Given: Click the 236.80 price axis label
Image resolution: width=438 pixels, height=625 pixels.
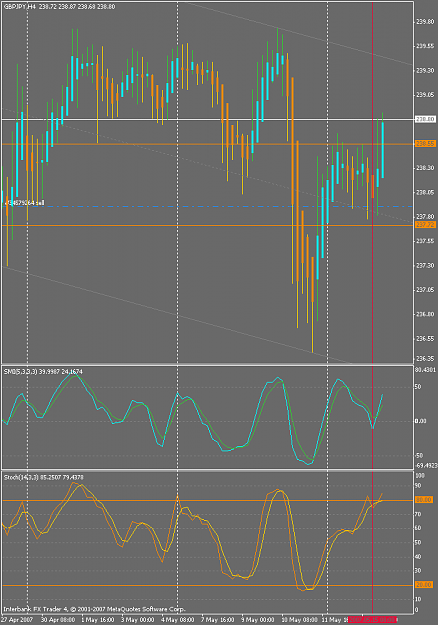Looking at the screenshot, I should tap(425, 314).
